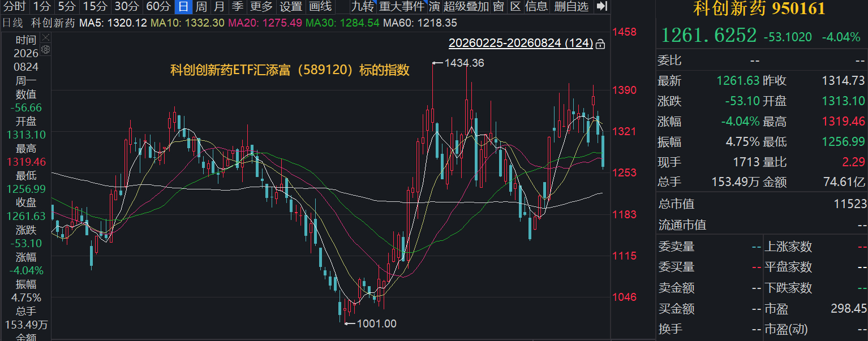
Task: Click the 区 range button
Action: point(515,7)
